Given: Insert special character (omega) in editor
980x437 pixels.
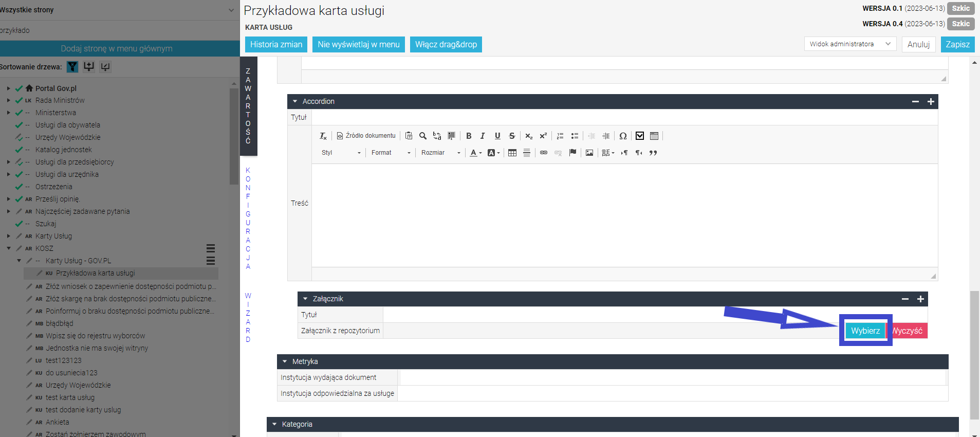Looking at the screenshot, I should (x=623, y=136).
